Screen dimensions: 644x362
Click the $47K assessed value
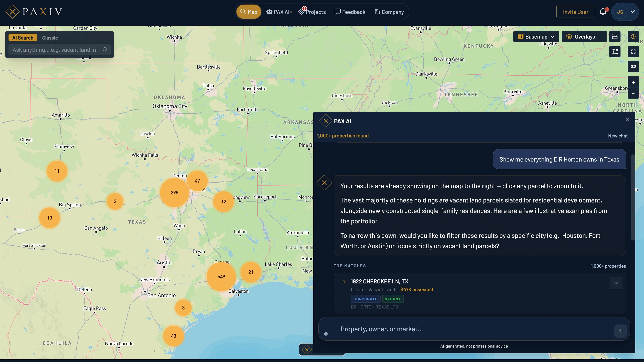(x=417, y=290)
